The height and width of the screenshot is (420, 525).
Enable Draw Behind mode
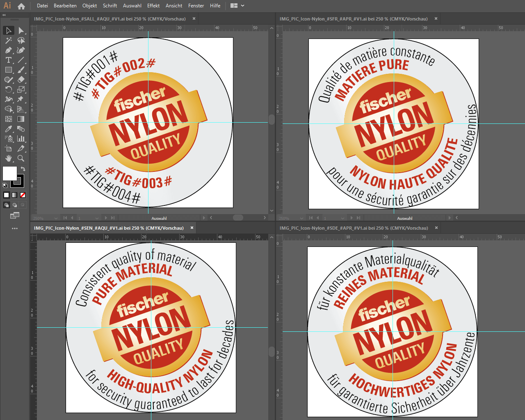tap(15, 205)
